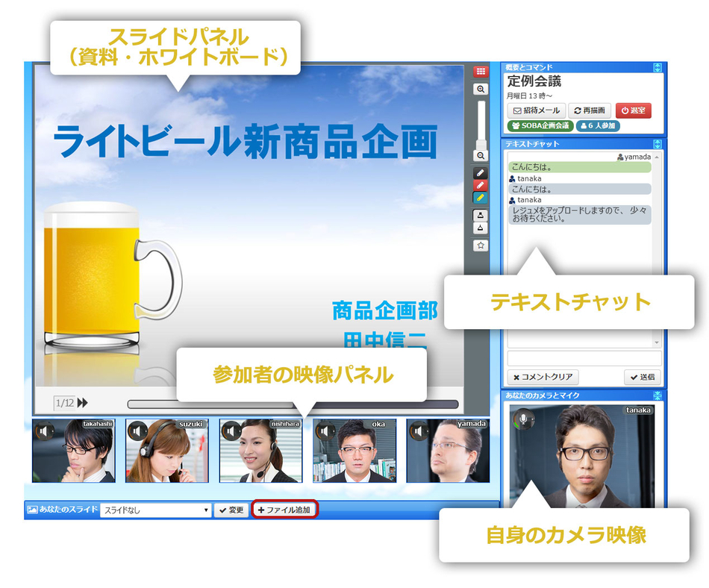
Task: Select the red pen tool
Action: pyautogui.click(x=481, y=185)
